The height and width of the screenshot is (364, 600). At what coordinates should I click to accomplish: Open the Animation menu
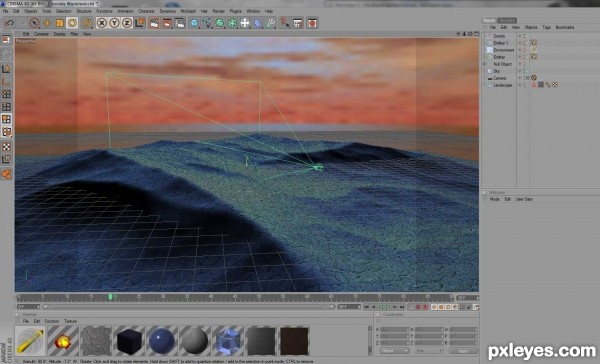(126, 11)
